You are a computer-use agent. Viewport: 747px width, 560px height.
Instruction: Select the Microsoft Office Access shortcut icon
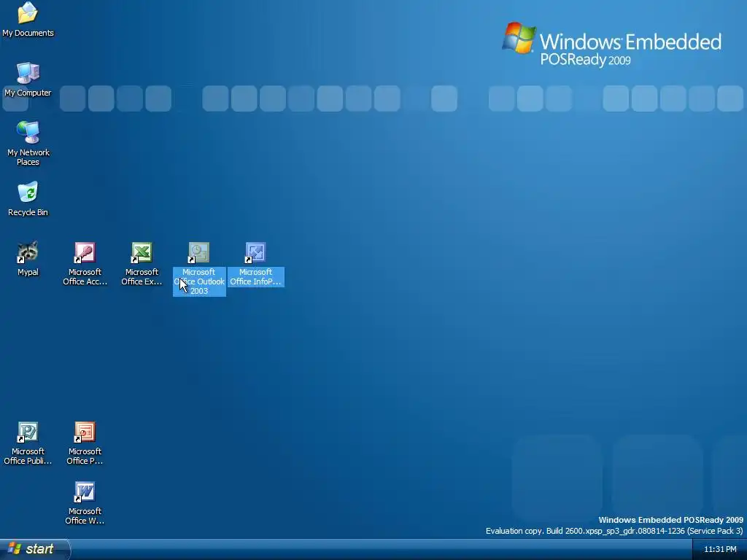tap(85, 252)
